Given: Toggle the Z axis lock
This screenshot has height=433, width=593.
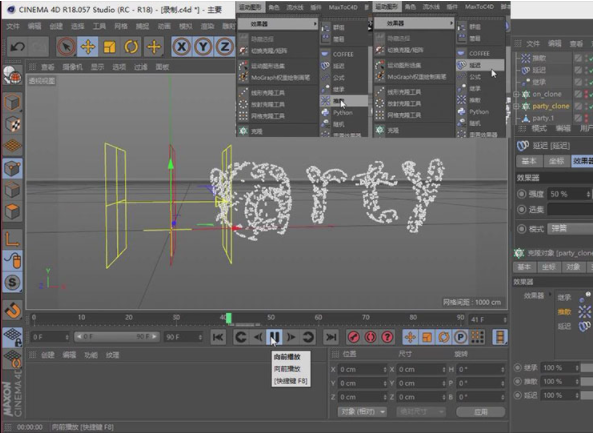Looking at the screenshot, I should tap(225, 47).
